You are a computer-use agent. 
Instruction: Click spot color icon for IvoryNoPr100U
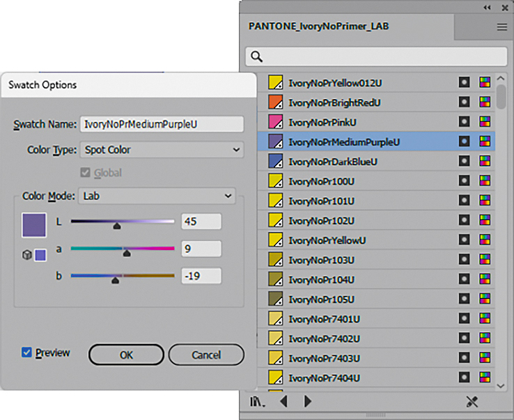pyautogui.click(x=464, y=180)
